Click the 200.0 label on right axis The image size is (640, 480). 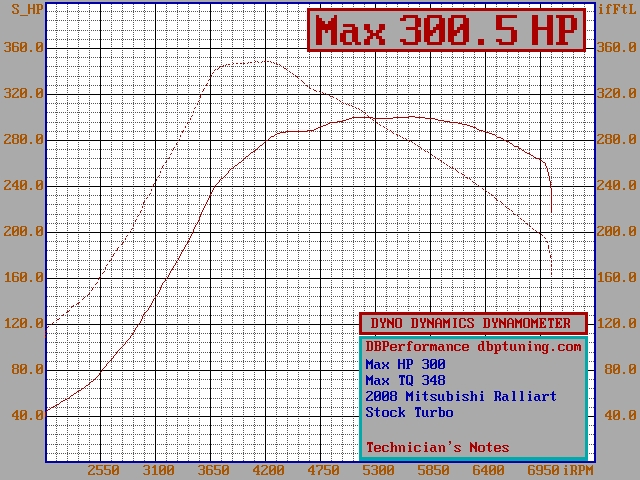616,231
